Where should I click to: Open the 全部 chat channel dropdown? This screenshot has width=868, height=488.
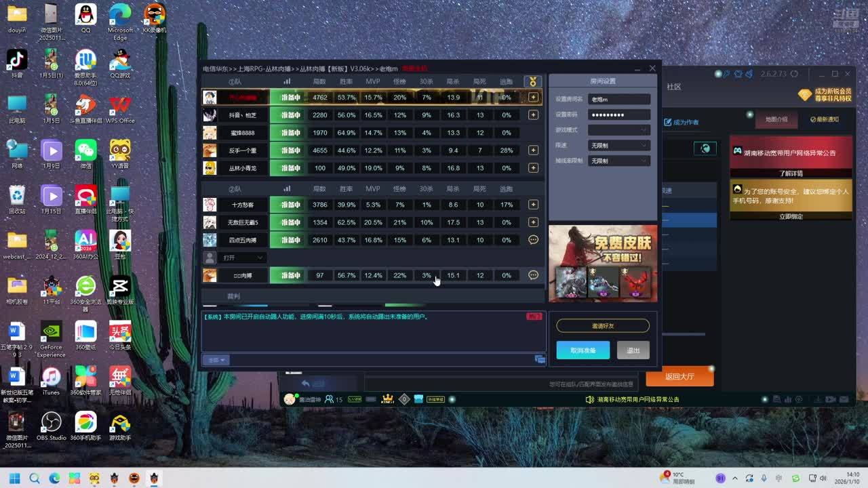[x=215, y=360]
